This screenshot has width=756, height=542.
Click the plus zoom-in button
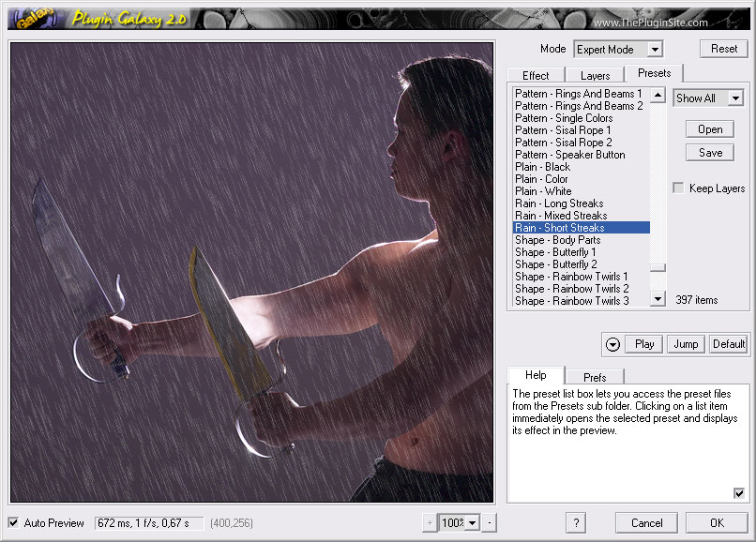[x=429, y=522]
